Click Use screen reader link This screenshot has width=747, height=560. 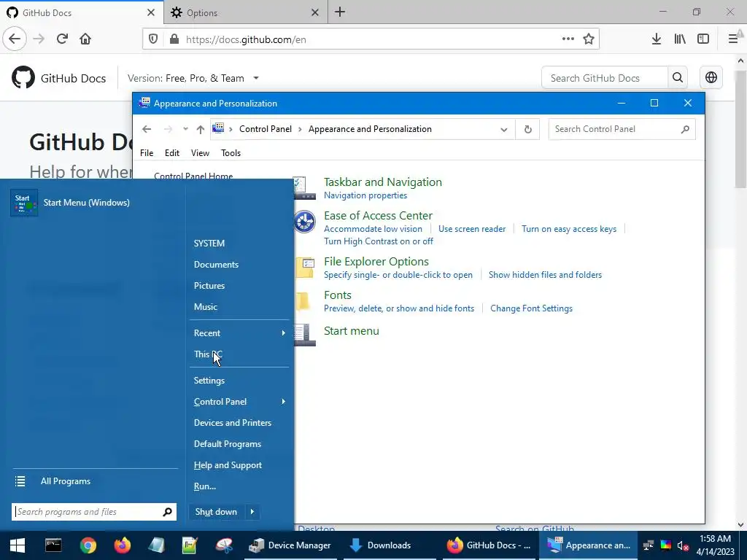point(472,229)
